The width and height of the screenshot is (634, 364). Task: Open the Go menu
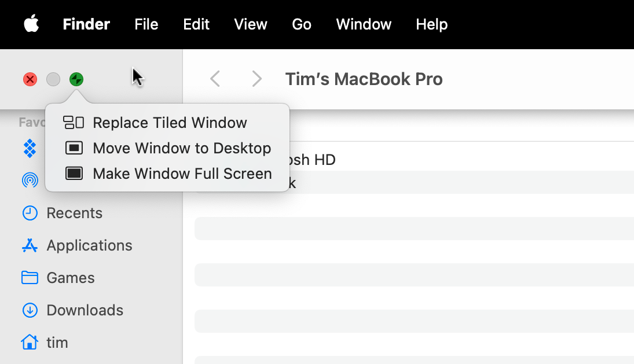[302, 24]
